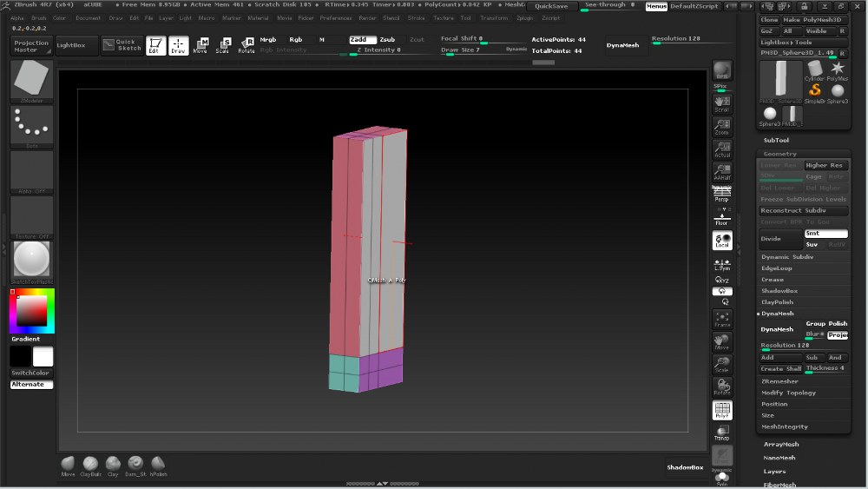Toggle Transp transparency mode
The height and width of the screenshot is (489, 868).
coord(722,433)
